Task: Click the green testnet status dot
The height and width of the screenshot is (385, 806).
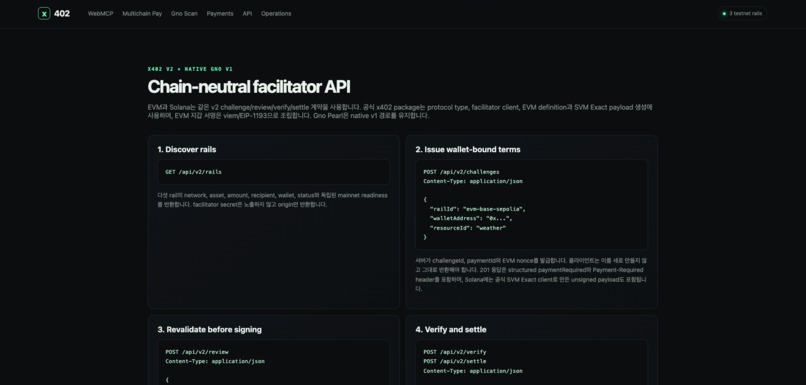Action: (724, 14)
